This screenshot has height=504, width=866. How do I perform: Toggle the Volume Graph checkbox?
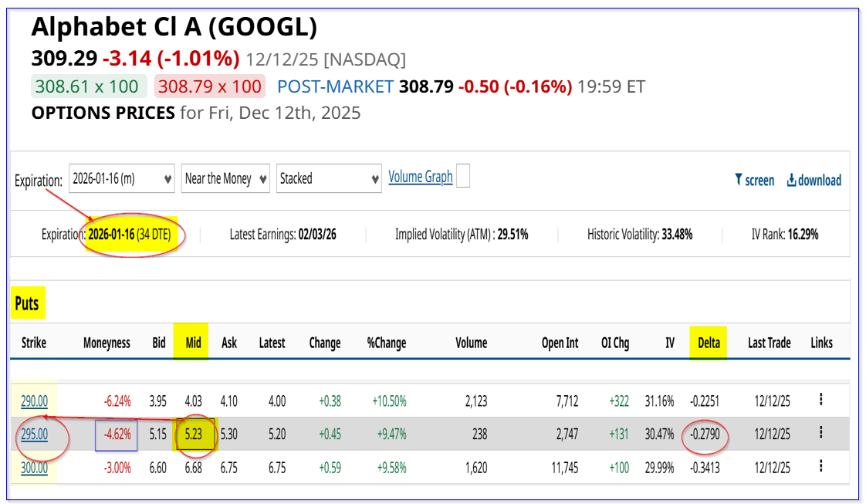click(463, 177)
